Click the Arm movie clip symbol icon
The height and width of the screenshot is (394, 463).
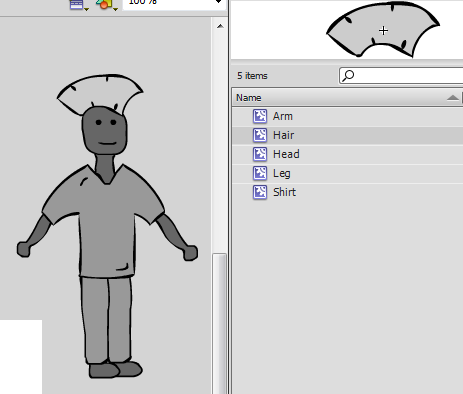click(260, 116)
